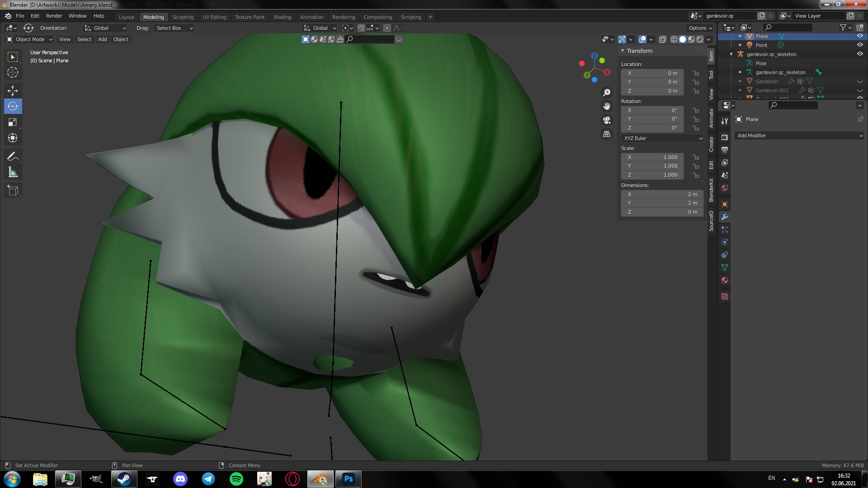
Task: Activate the 3D Cursor tool
Action: [13, 72]
